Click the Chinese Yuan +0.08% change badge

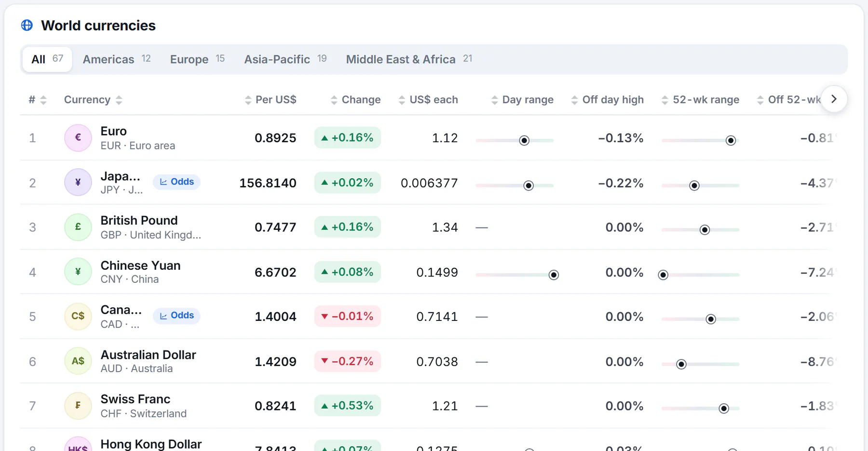348,272
